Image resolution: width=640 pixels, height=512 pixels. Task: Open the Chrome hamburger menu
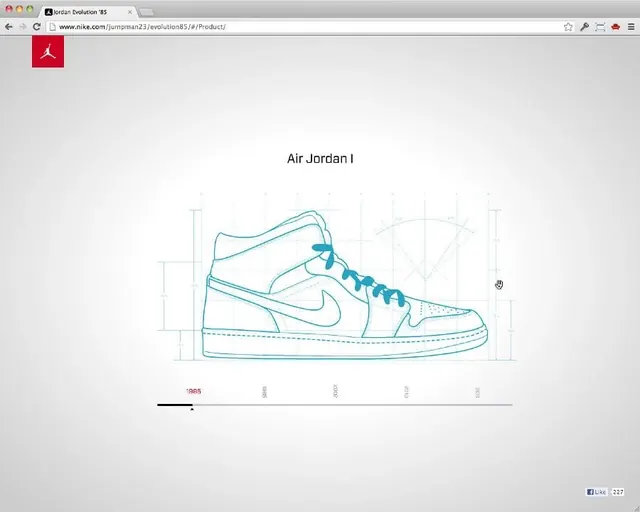click(x=631, y=27)
